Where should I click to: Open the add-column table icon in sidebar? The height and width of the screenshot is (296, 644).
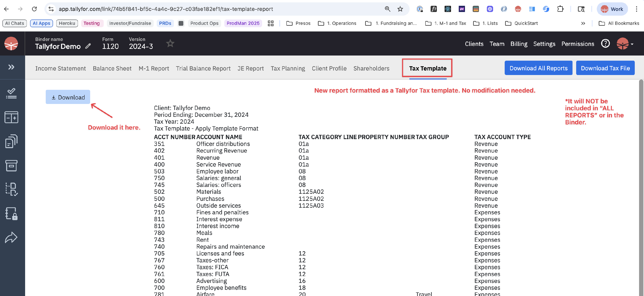click(x=11, y=117)
